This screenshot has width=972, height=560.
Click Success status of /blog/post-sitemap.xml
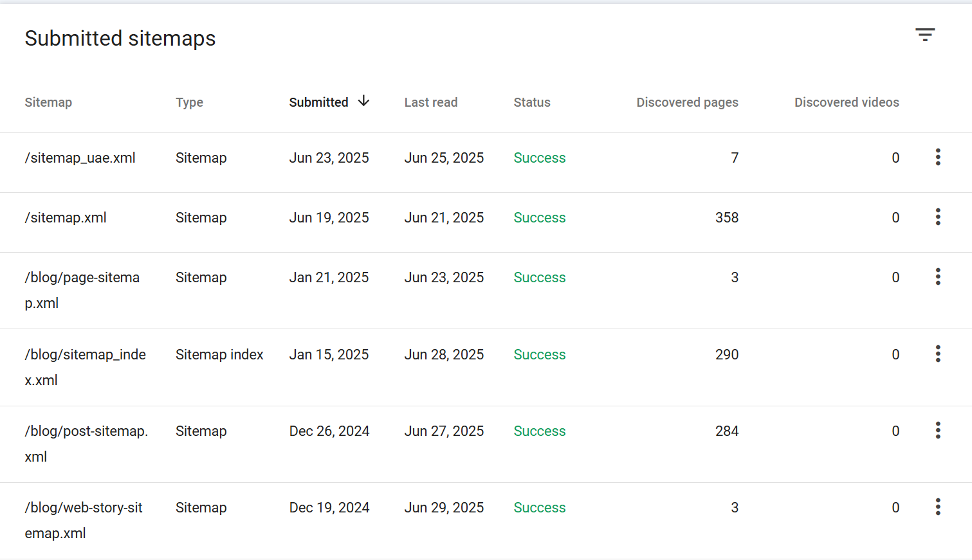tap(539, 431)
